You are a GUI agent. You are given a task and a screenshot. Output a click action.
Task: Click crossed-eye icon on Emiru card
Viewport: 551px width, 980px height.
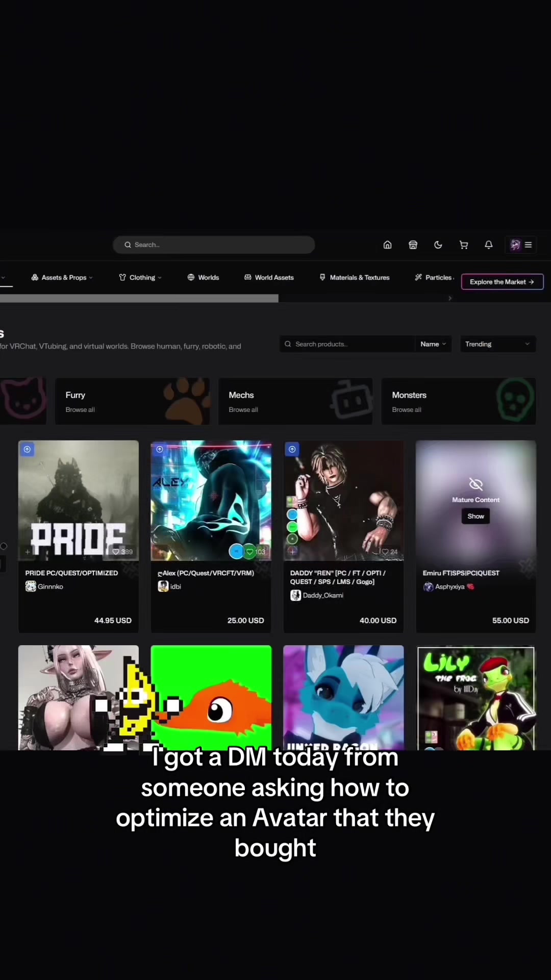tap(475, 484)
